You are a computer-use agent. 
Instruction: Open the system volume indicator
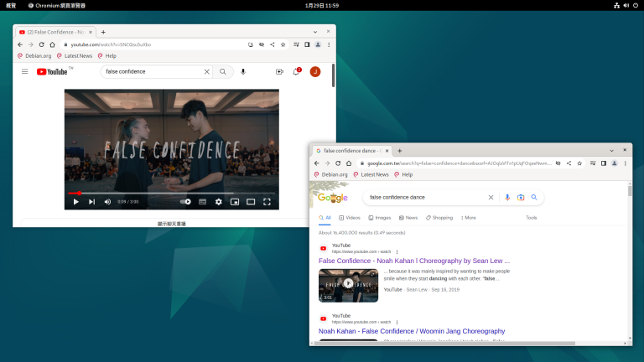pos(626,5)
